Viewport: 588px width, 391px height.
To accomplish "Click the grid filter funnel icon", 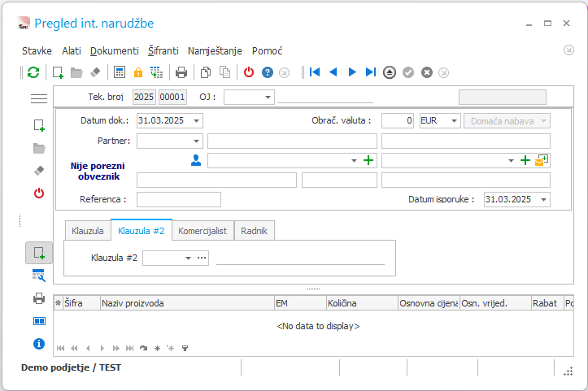I will [x=185, y=348].
